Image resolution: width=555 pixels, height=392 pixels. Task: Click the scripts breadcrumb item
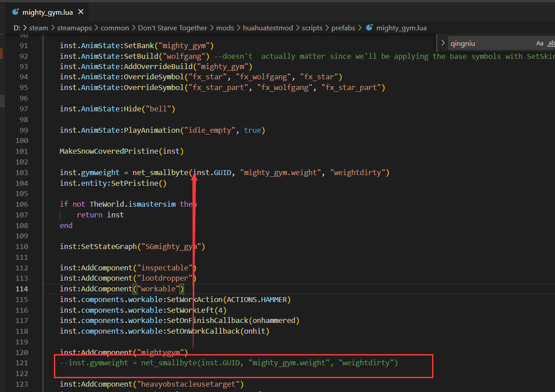click(312, 28)
